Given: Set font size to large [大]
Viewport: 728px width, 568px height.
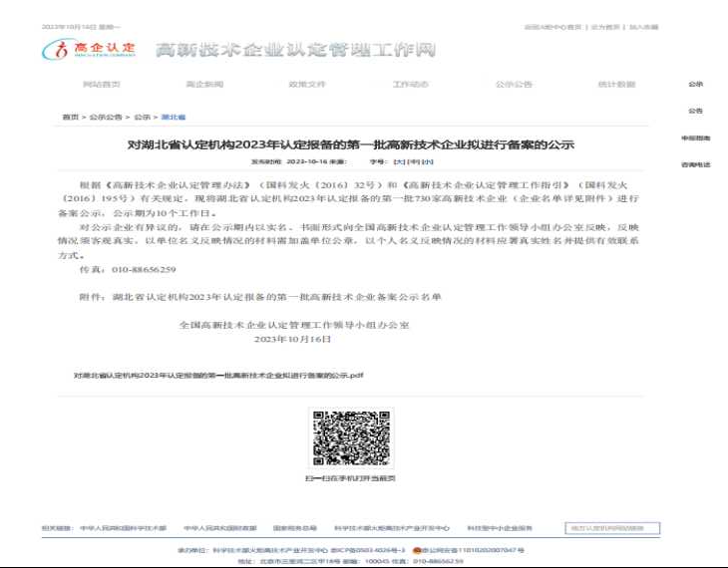Looking at the screenshot, I should (400, 160).
